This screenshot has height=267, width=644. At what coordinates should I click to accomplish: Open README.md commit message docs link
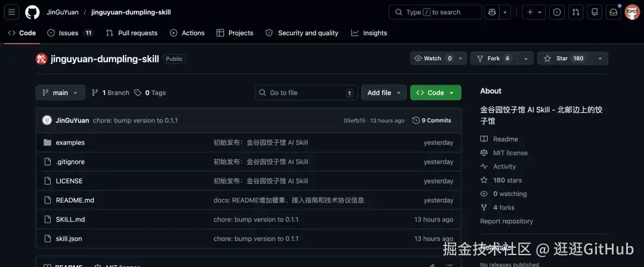click(x=289, y=200)
